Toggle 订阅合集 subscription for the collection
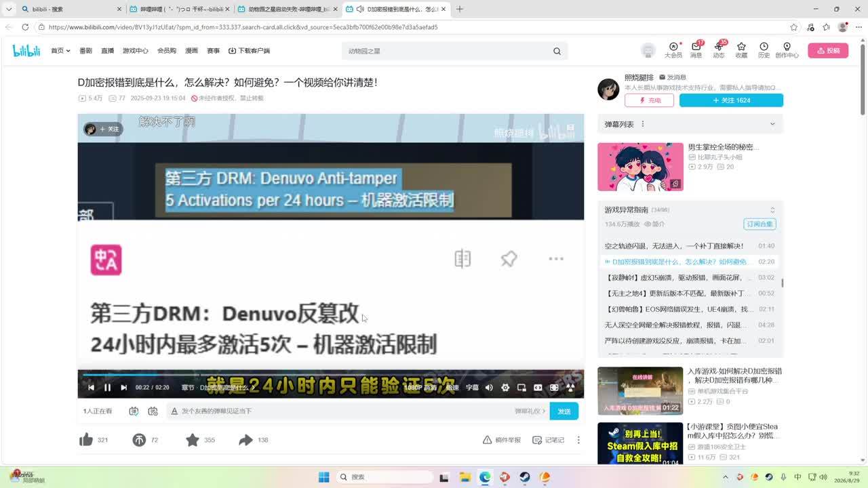Screen dimensions: 868x488 pyautogui.click(x=759, y=224)
